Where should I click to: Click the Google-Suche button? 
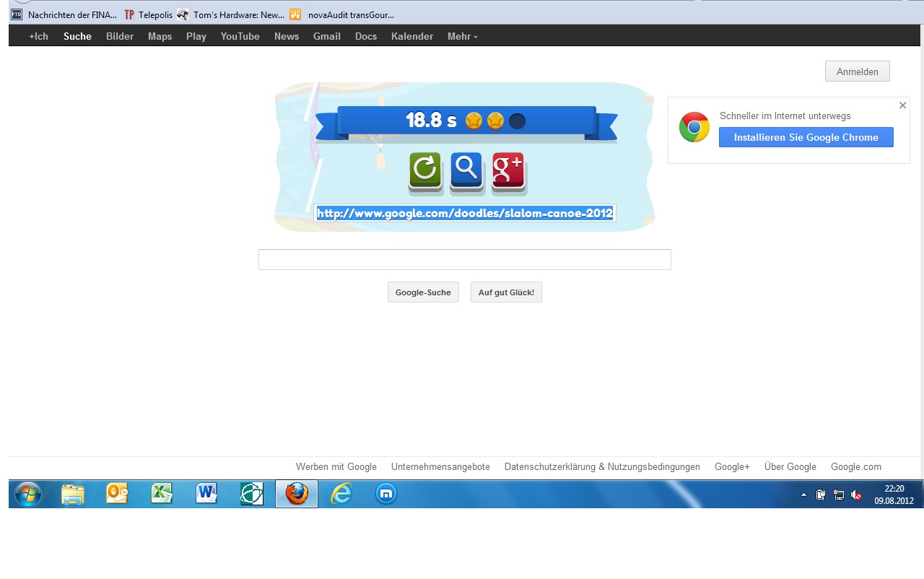click(423, 292)
